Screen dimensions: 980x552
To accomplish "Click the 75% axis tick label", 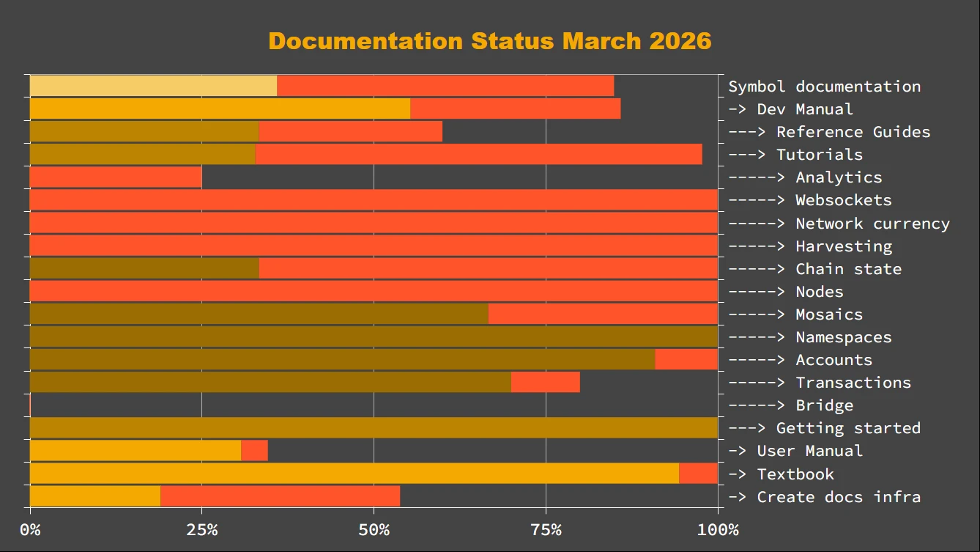I will (x=546, y=530).
